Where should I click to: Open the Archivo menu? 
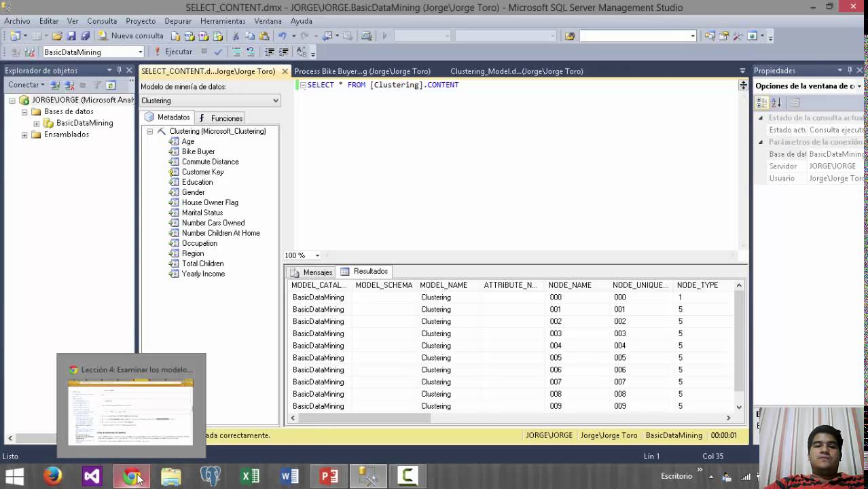point(17,21)
